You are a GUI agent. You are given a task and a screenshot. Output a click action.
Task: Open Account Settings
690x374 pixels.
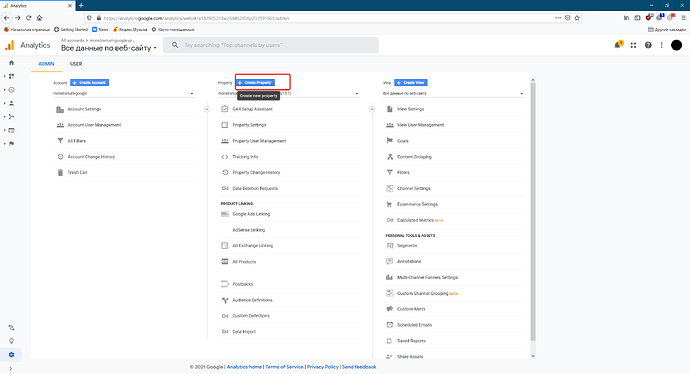84,109
